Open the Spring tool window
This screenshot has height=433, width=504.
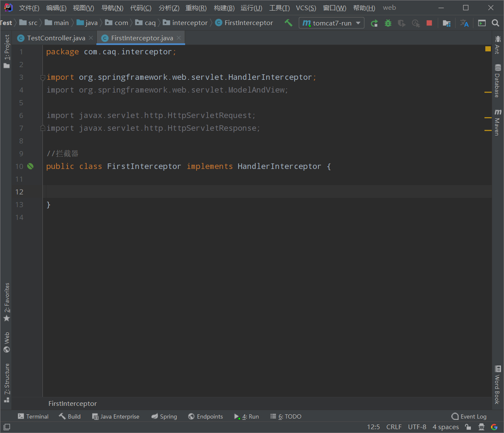(164, 416)
